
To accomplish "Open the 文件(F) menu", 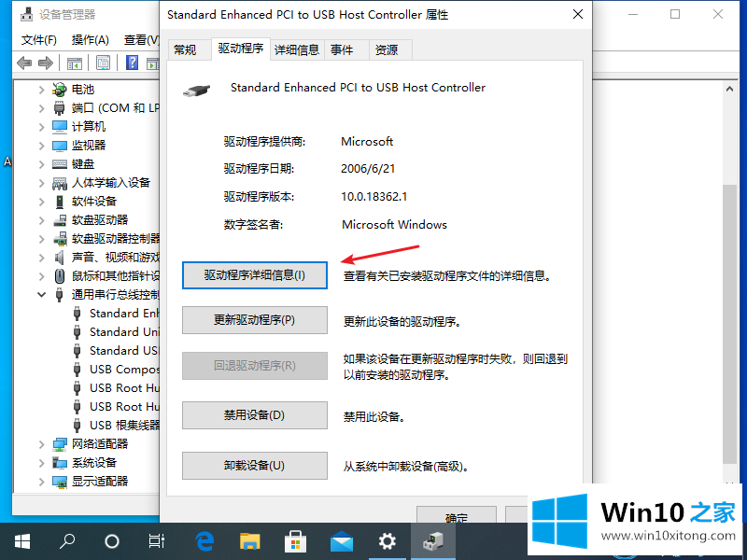I will pos(39,40).
